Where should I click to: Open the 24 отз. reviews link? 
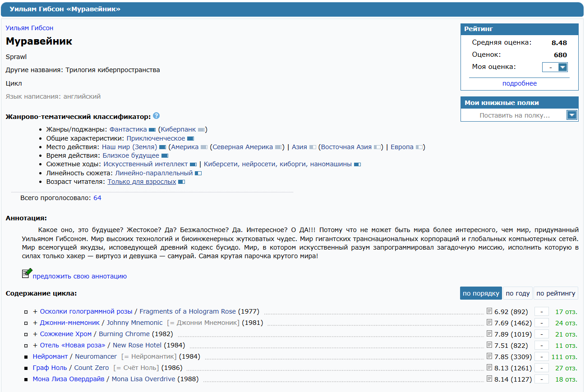[566, 323]
